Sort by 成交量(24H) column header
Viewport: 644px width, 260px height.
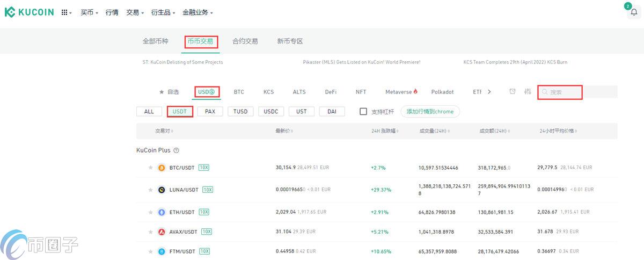pos(436,131)
